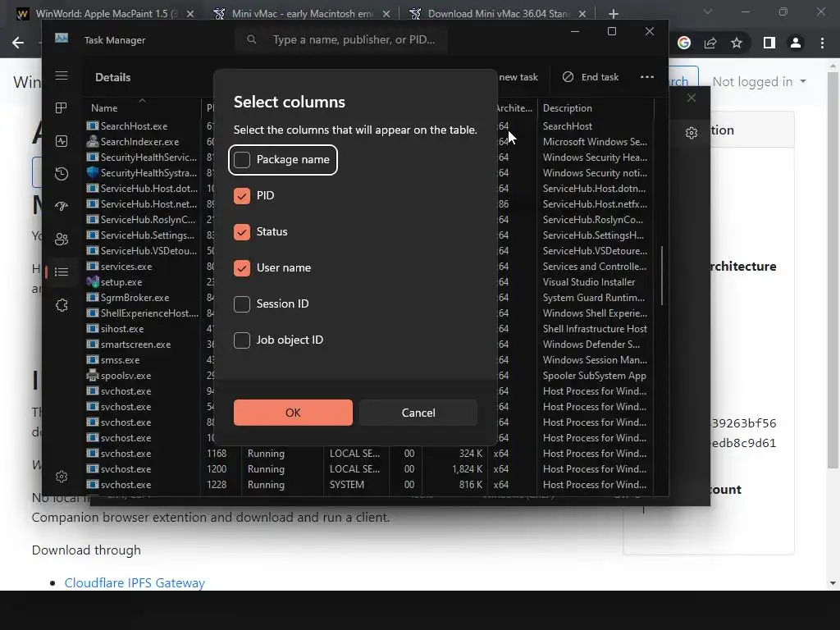Viewport: 840px width, 630px height.
Task: Uncheck the User name column checkbox
Action: click(242, 268)
